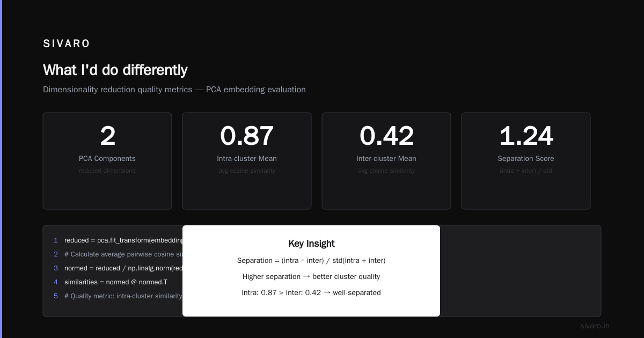Click the Calculate average pairwise comment line
This screenshot has width=644, height=338.
tap(123, 254)
